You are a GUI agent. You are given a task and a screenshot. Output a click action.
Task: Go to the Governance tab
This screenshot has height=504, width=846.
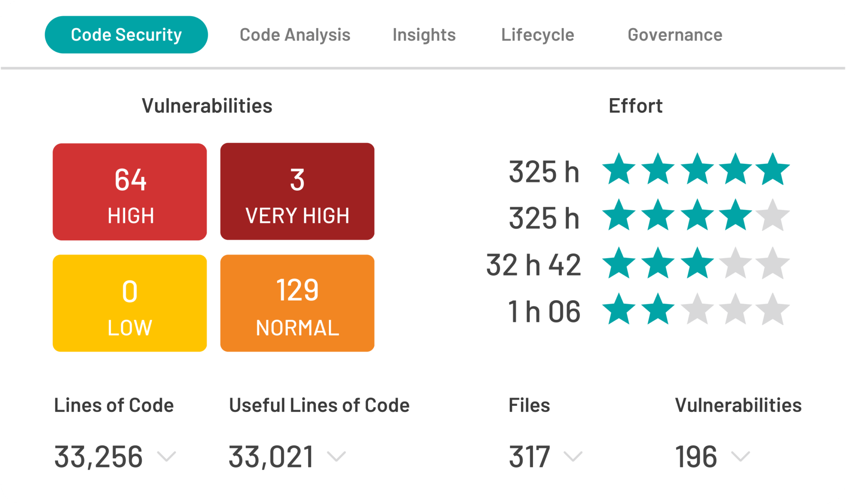(x=675, y=35)
